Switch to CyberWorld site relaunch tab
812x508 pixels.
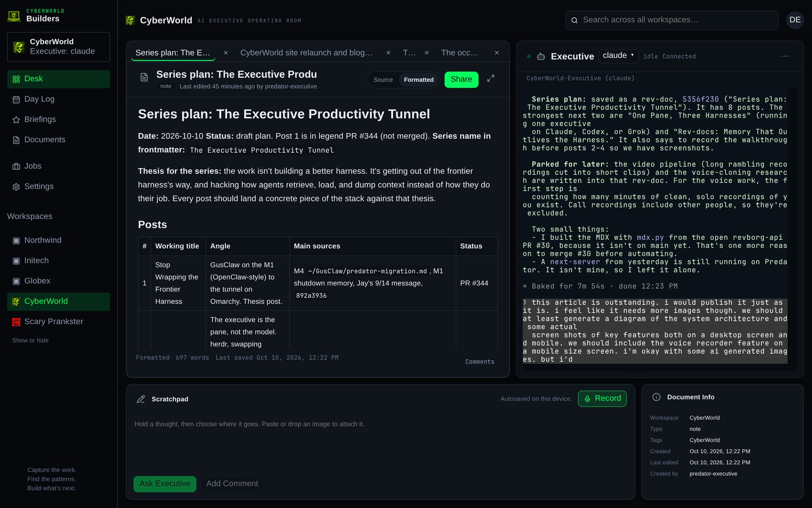pyautogui.click(x=307, y=53)
